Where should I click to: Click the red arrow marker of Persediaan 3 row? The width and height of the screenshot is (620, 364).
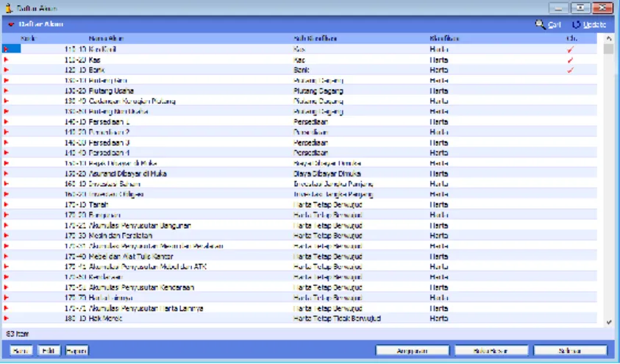pos(6,142)
